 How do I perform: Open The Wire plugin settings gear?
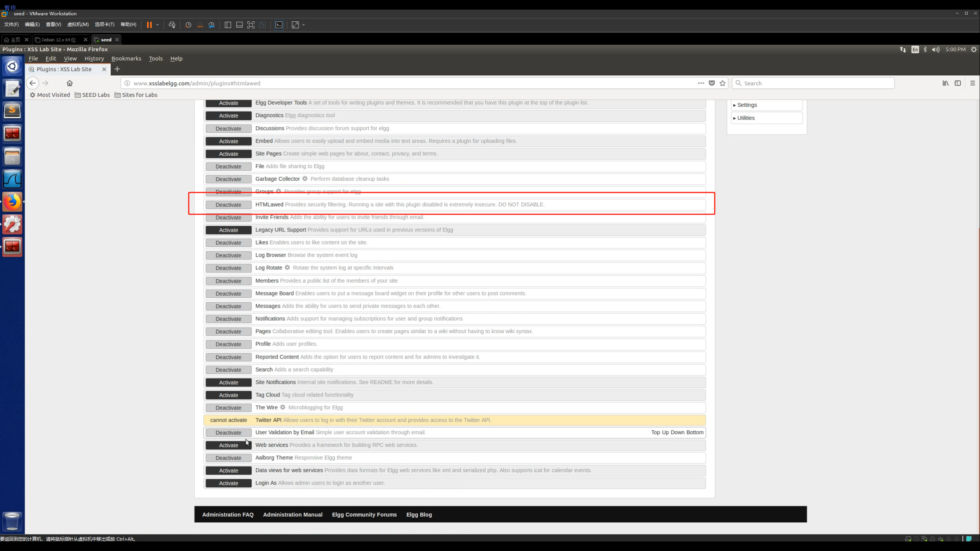283,407
